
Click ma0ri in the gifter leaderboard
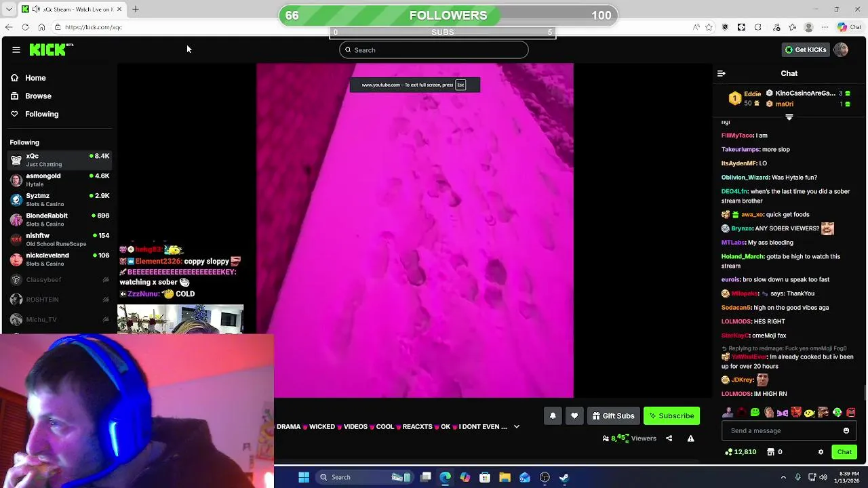pos(785,104)
